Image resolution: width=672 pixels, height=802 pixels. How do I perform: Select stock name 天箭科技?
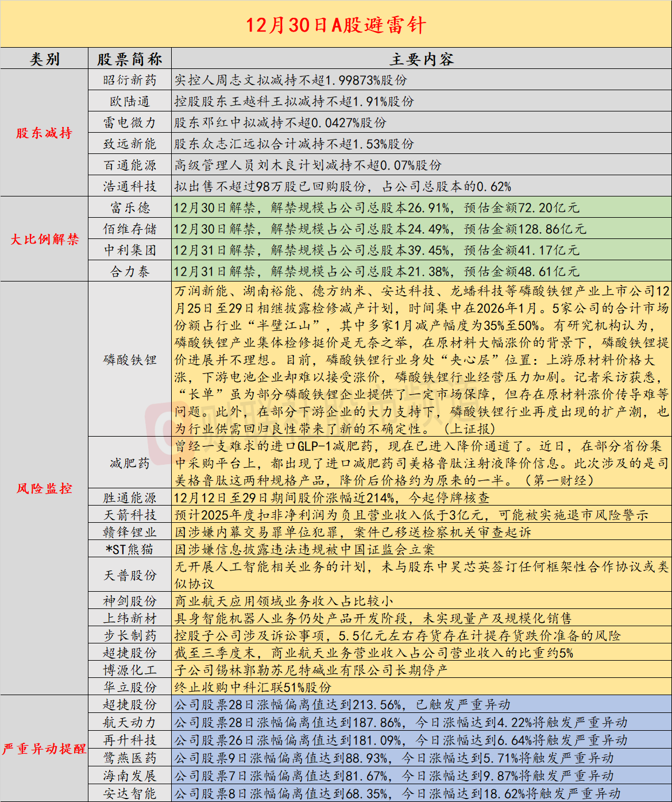[130, 515]
